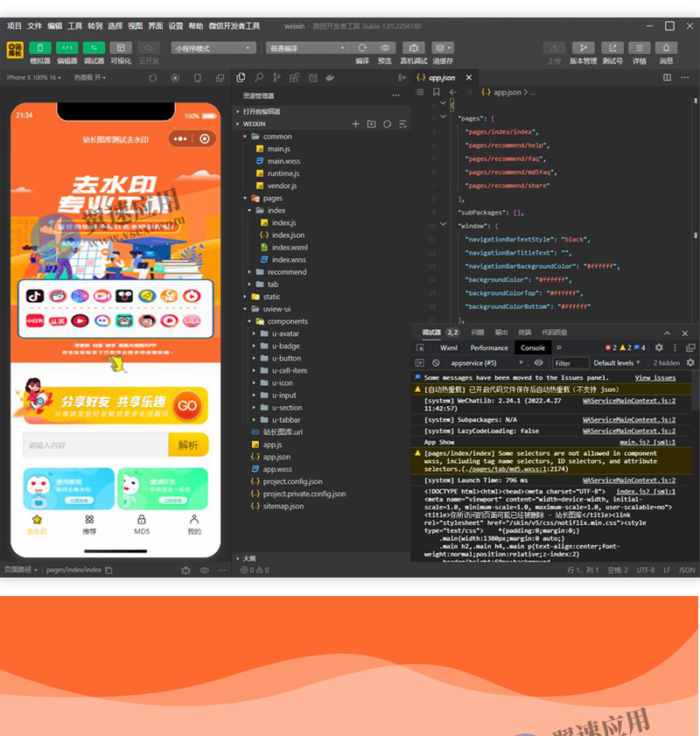Click the split editor icon beside app.json tab

point(667,78)
